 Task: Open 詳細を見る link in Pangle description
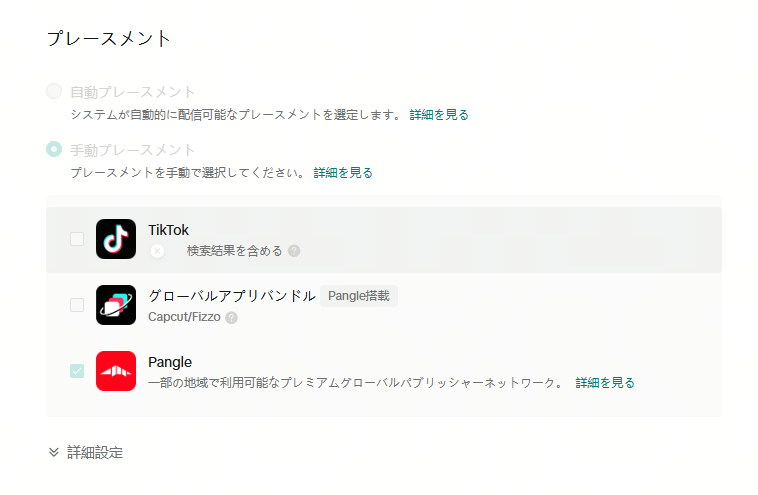click(x=605, y=383)
